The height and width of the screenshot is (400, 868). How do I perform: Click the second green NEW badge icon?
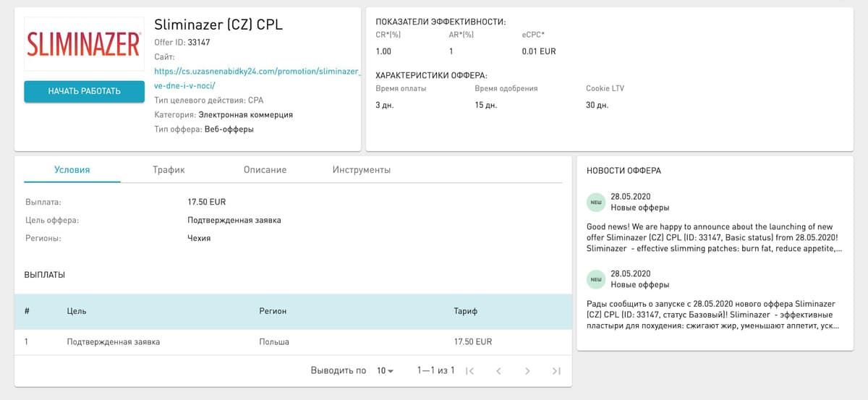click(x=596, y=278)
